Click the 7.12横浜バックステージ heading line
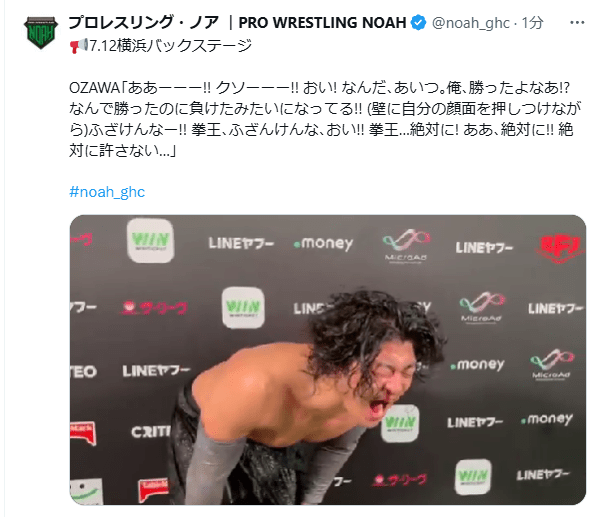This screenshot has width=602, height=517. [170, 46]
